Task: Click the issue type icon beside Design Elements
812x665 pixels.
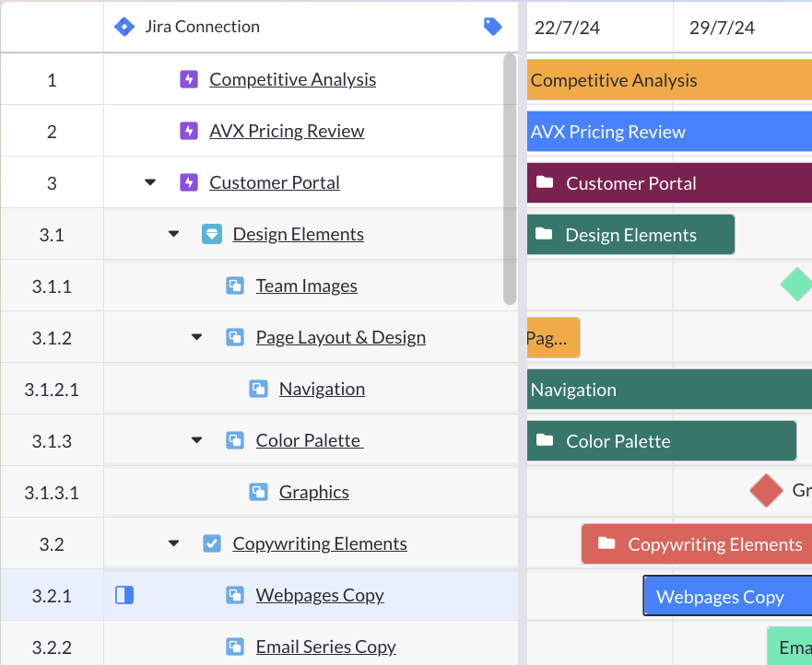Action: point(212,234)
